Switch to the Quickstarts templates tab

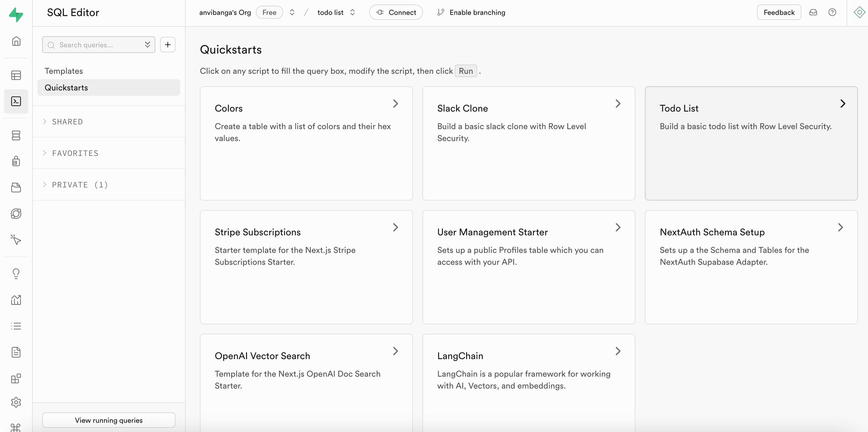[109, 87]
